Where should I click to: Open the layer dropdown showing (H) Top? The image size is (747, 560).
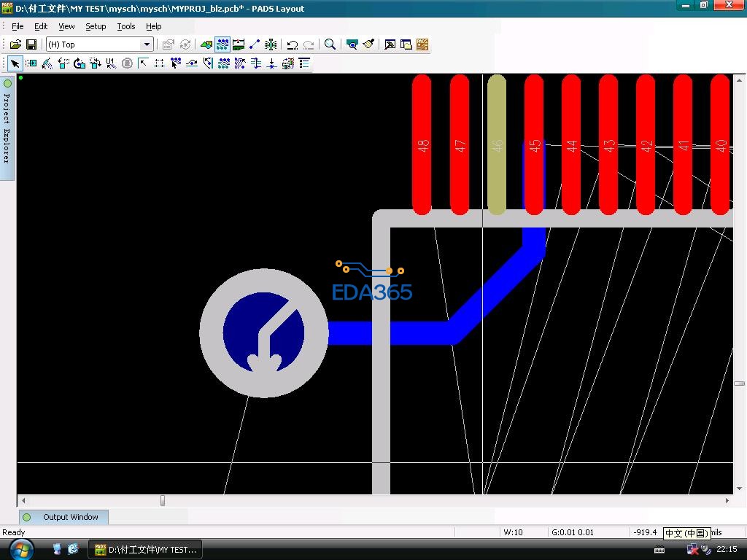pyautogui.click(x=146, y=44)
